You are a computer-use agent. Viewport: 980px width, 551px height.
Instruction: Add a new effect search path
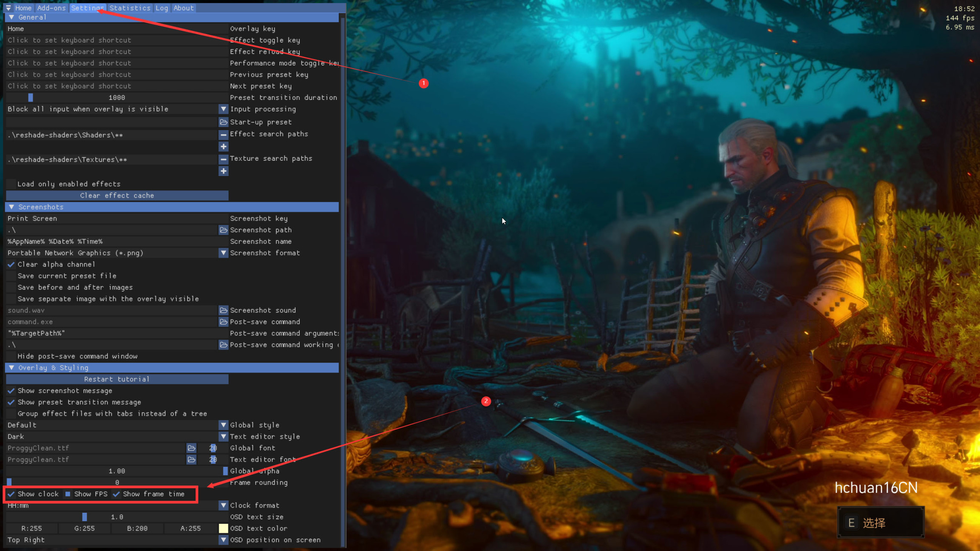[x=223, y=147]
